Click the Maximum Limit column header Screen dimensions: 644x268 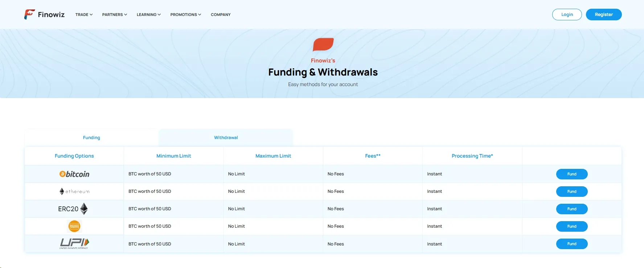273,156
